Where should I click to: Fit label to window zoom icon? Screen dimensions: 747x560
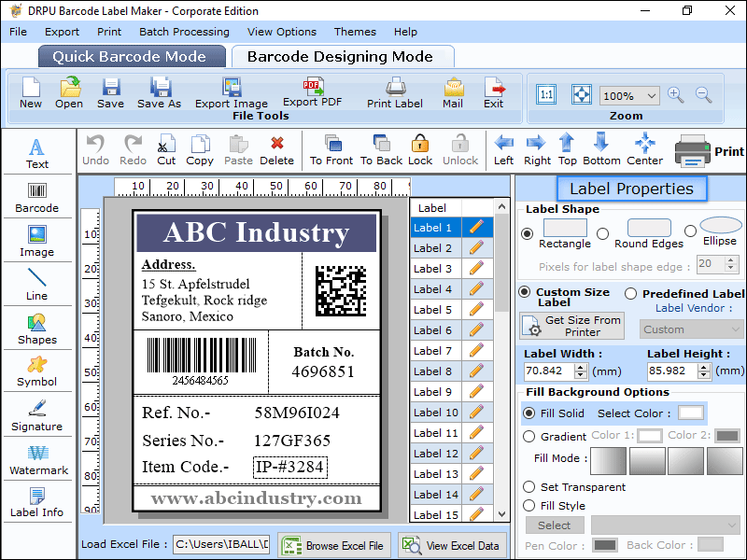tap(581, 94)
